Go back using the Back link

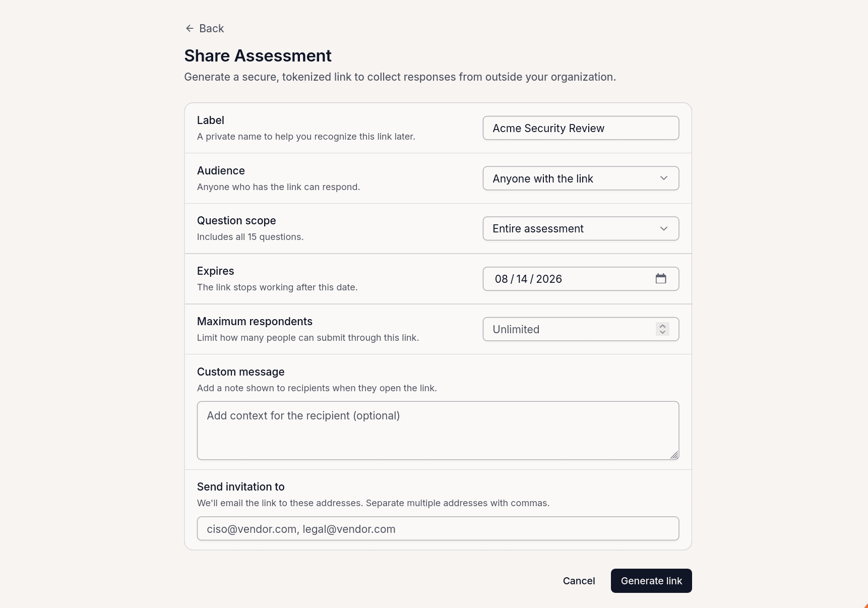click(205, 28)
